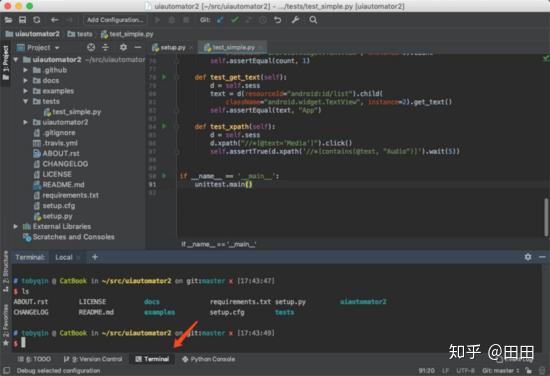The height and width of the screenshot is (376, 550).
Task: Click the Debug bug toolbar icon
Action: [x=172, y=20]
